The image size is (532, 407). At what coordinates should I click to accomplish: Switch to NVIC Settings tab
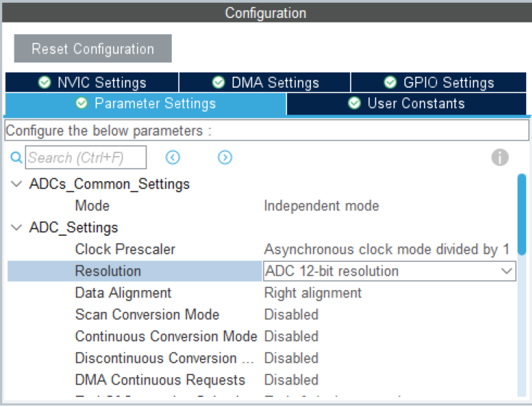[92, 83]
